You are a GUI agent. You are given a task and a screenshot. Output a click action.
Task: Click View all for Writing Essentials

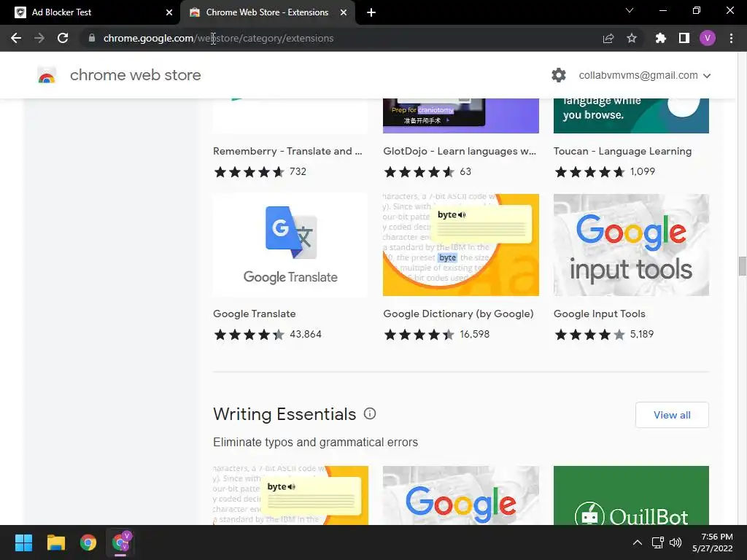(x=672, y=415)
